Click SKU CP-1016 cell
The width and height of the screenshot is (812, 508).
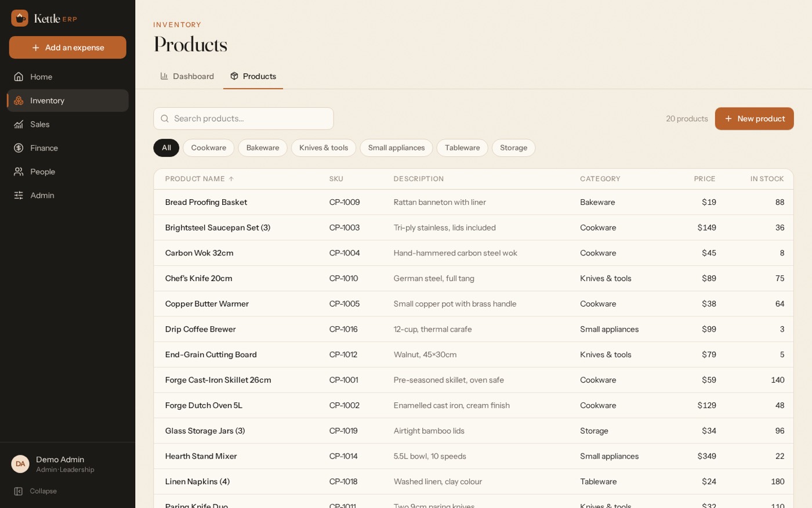(x=343, y=329)
